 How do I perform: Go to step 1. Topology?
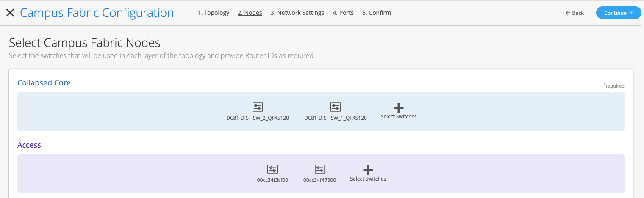[213, 13]
